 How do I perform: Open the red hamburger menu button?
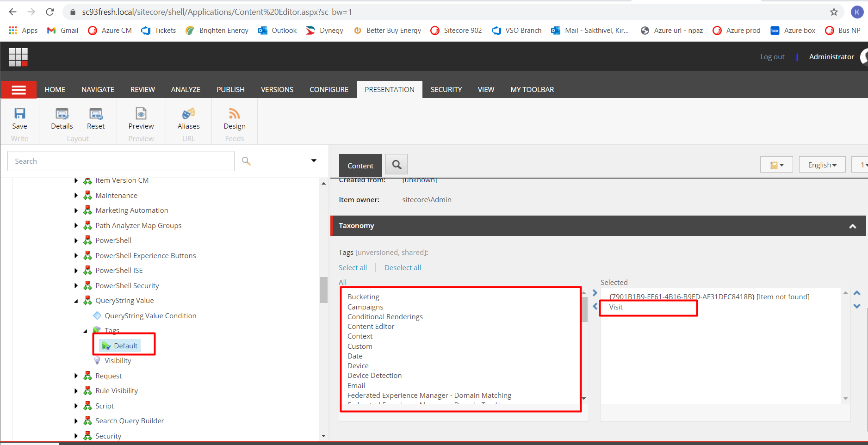(19, 90)
